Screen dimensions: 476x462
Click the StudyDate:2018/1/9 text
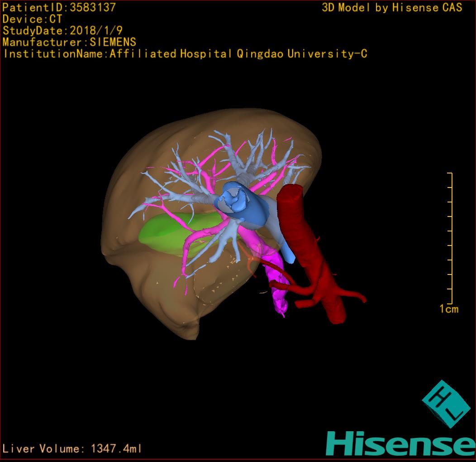62,31
